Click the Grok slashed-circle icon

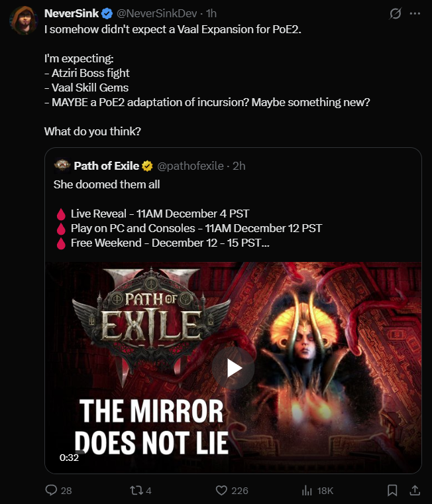395,13
